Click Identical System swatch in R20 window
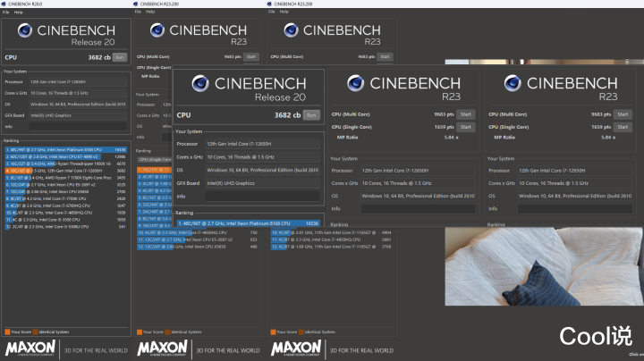 tap(35, 332)
